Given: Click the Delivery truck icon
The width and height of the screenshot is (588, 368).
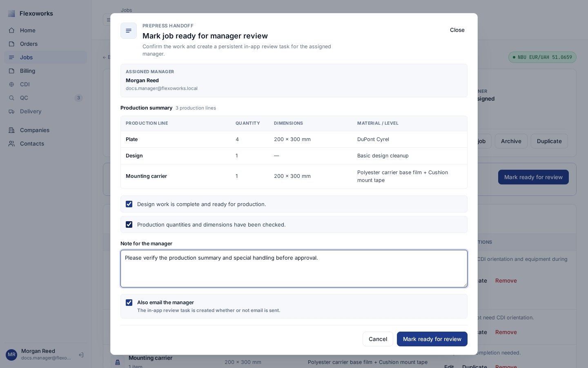Looking at the screenshot, I should tap(11, 111).
